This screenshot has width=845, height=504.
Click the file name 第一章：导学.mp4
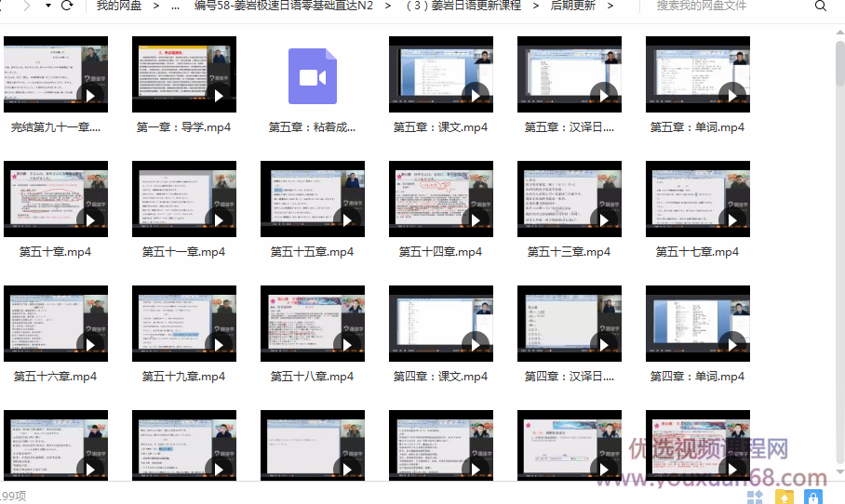(183, 127)
